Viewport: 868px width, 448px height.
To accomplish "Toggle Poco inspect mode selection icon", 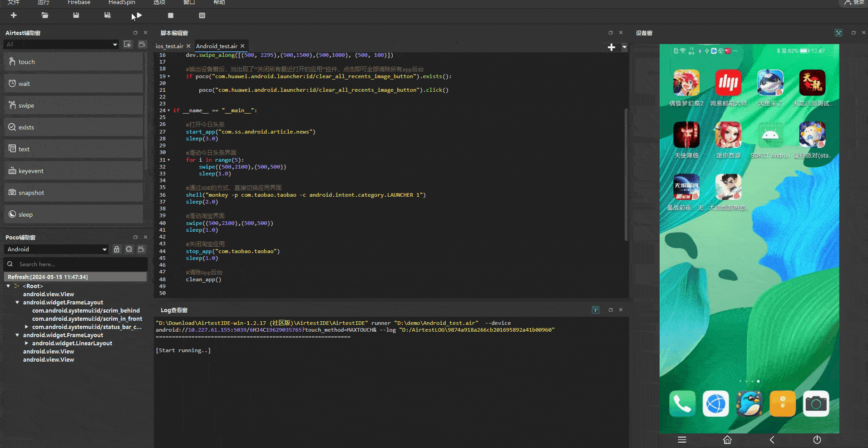I will tap(129, 249).
